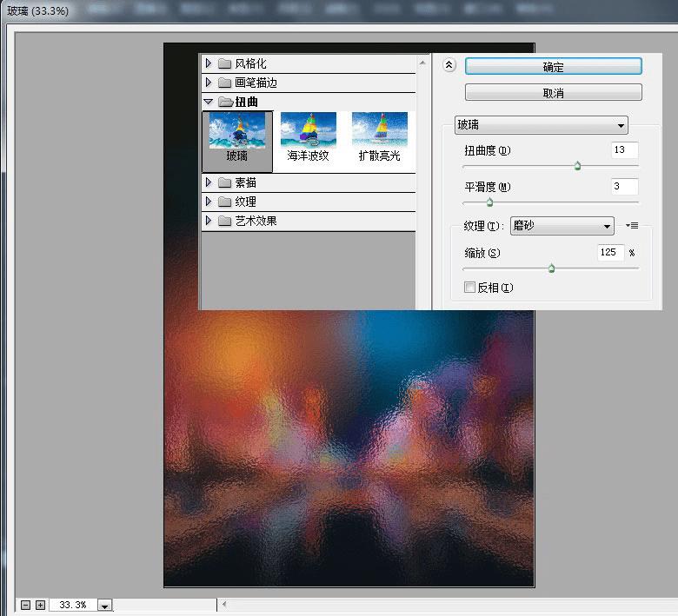
Task: Open the 33.3% zoom level dropdown
Action: click(x=104, y=606)
